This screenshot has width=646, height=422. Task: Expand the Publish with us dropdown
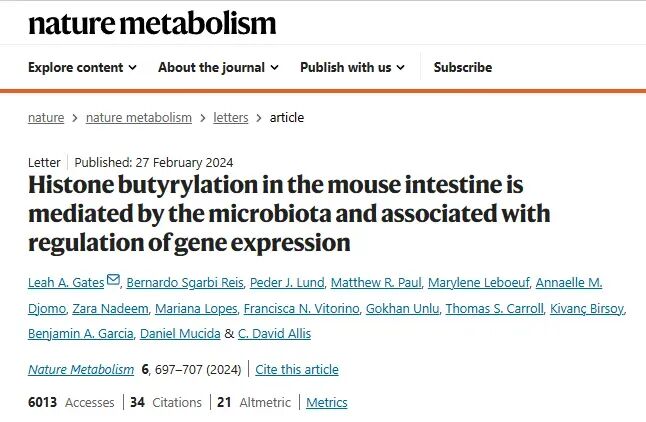click(x=352, y=67)
